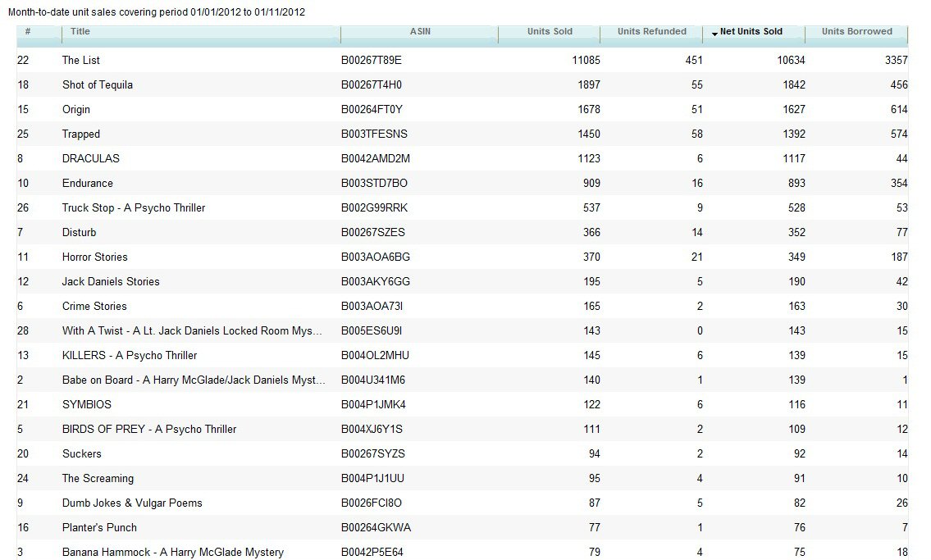931x560 pixels.
Task: Select "Truck Stop - A Psycho Thriller" title
Action: [x=134, y=207]
